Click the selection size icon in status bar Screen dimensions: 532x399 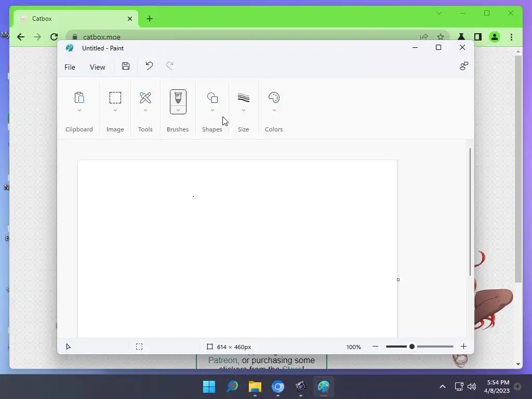point(139,347)
